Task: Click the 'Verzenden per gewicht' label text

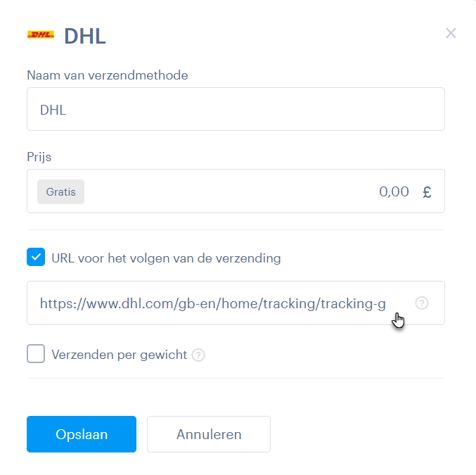Action: (119, 355)
